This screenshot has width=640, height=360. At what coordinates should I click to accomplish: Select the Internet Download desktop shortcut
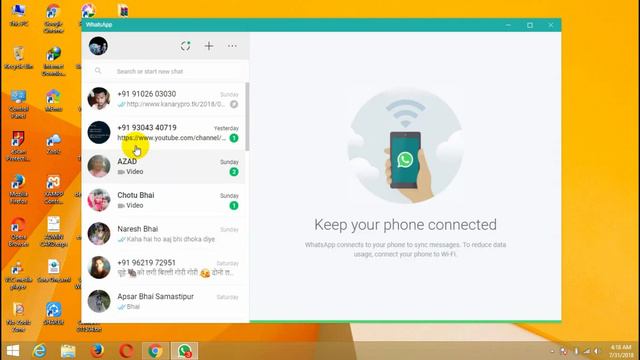coord(53,62)
